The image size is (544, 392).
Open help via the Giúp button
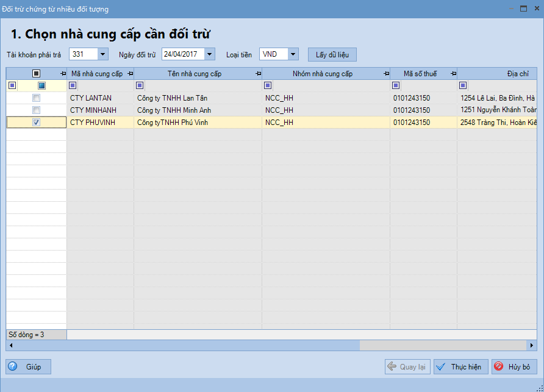pyautogui.click(x=28, y=367)
